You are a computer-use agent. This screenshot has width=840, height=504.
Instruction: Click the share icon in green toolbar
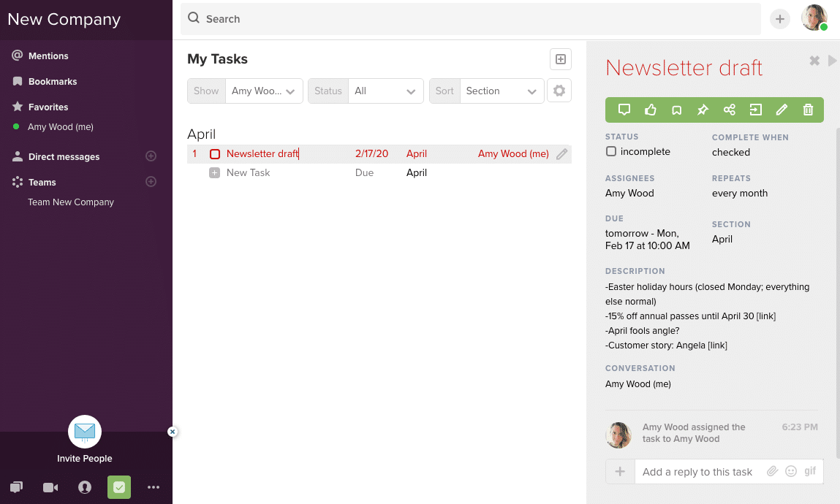click(729, 110)
